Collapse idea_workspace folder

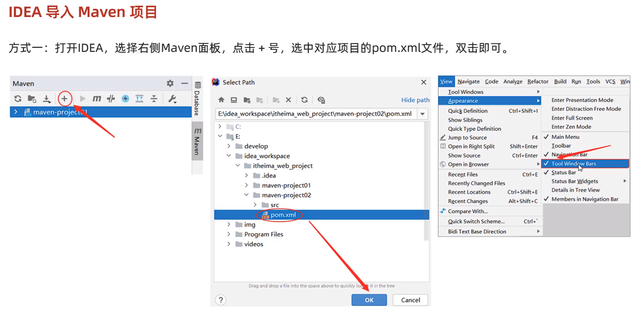(x=229, y=156)
